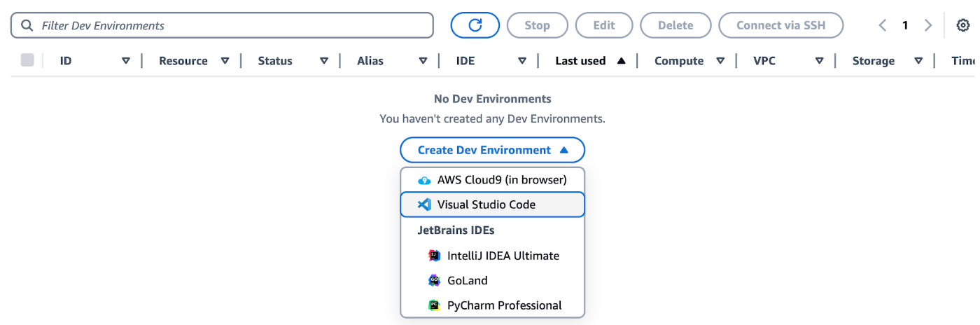The width and height of the screenshot is (980, 325).
Task: Toggle Last used sort arrow
Action: pyautogui.click(x=621, y=61)
